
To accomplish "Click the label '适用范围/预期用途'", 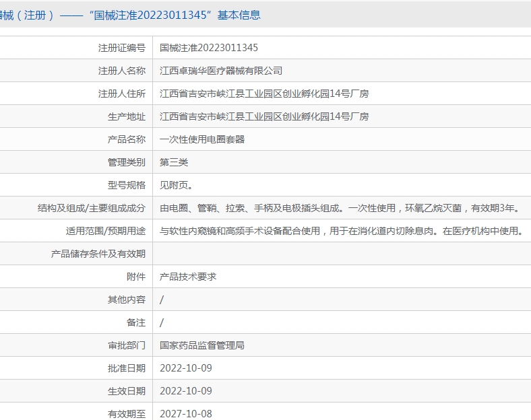I will tap(106, 231).
